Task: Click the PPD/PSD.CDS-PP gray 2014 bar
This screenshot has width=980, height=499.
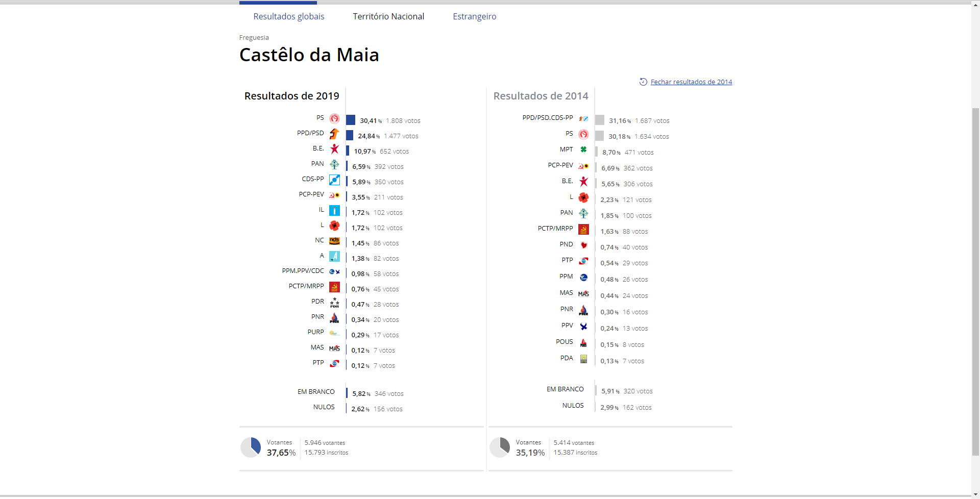Action: pos(600,120)
